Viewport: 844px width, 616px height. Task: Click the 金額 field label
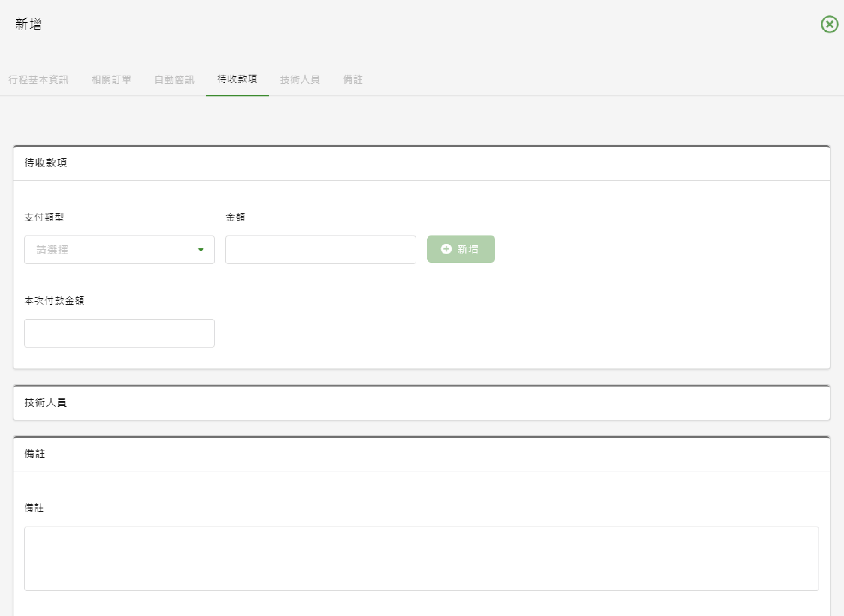click(x=235, y=217)
